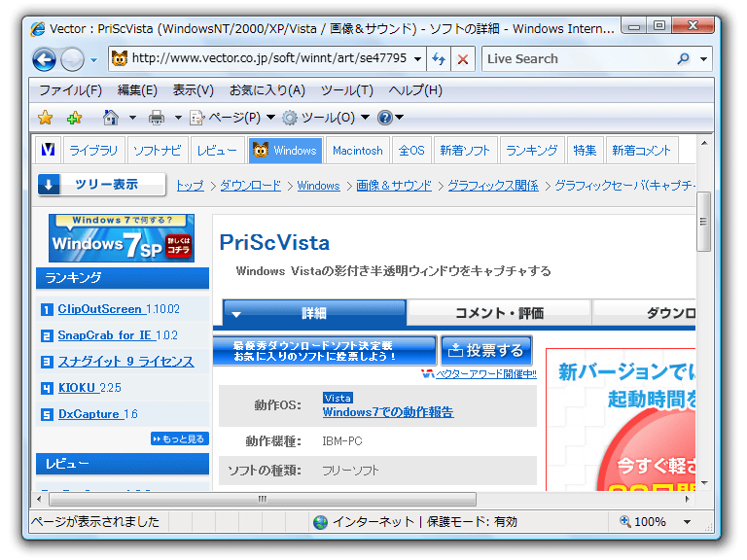Click Add to Favorites star-plus icon
Viewport: 747px width, 560px height.
coord(74,117)
